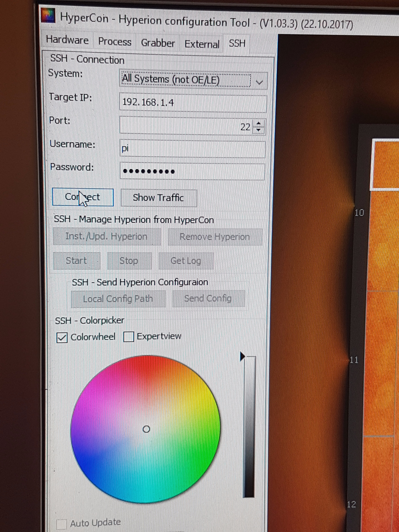399x532 pixels.
Task: Open the Process tab
Action: click(x=115, y=42)
